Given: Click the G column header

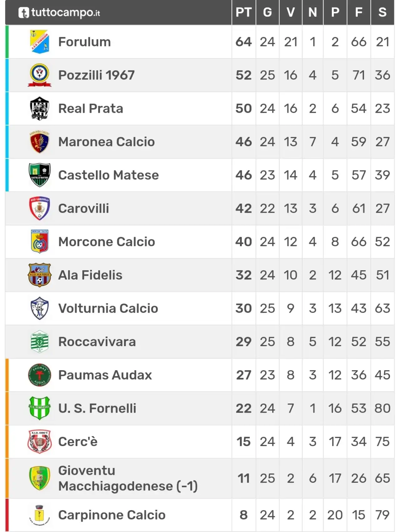Looking at the screenshot, I should (x=267, y=12).
